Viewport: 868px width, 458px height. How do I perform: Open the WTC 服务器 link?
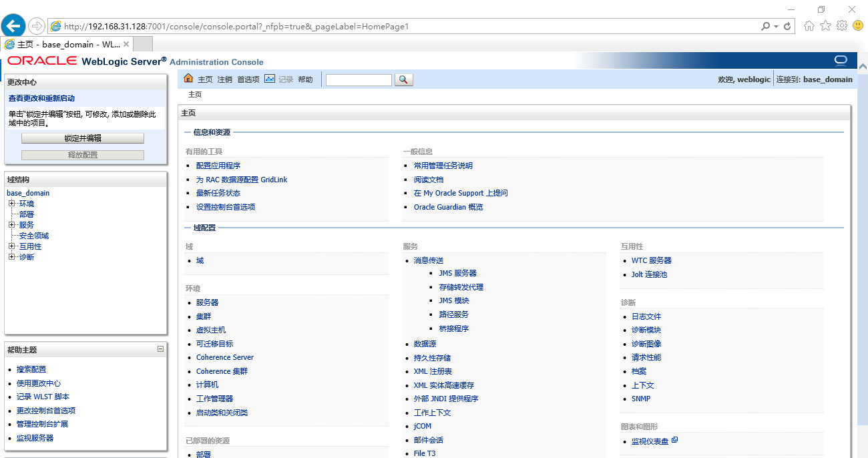click(652, 260)
